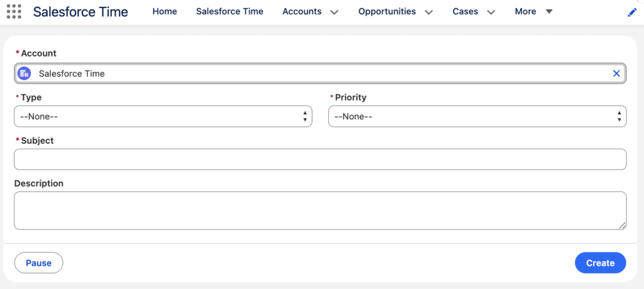Clear the Salesforce Time account selection
644x289 pixels.
616,74
